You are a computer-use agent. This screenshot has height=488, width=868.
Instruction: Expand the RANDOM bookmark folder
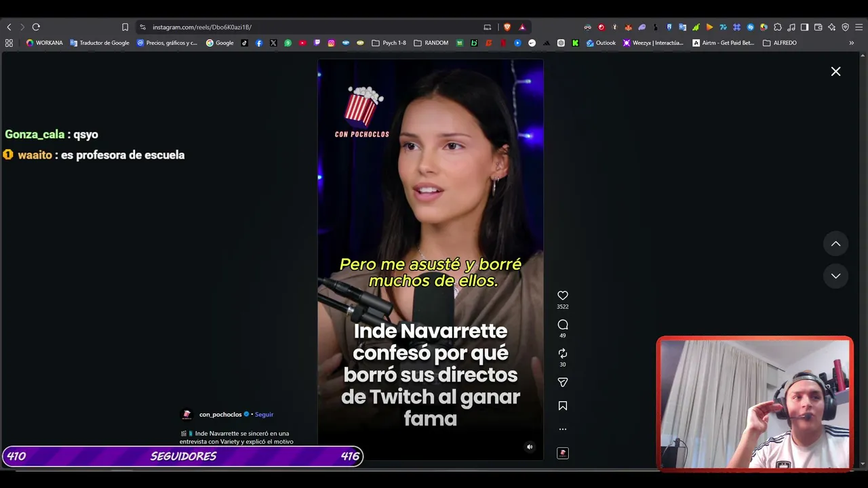[431, 43]
